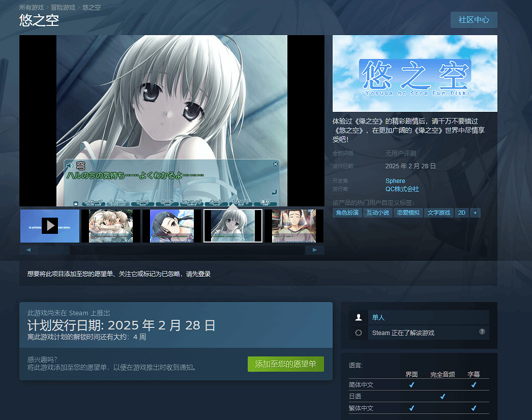Image resolution: width=532 pixels, height=420 pixels.
Task: Click the 简体中文 interface checkmark
Action: coord(411,385)
